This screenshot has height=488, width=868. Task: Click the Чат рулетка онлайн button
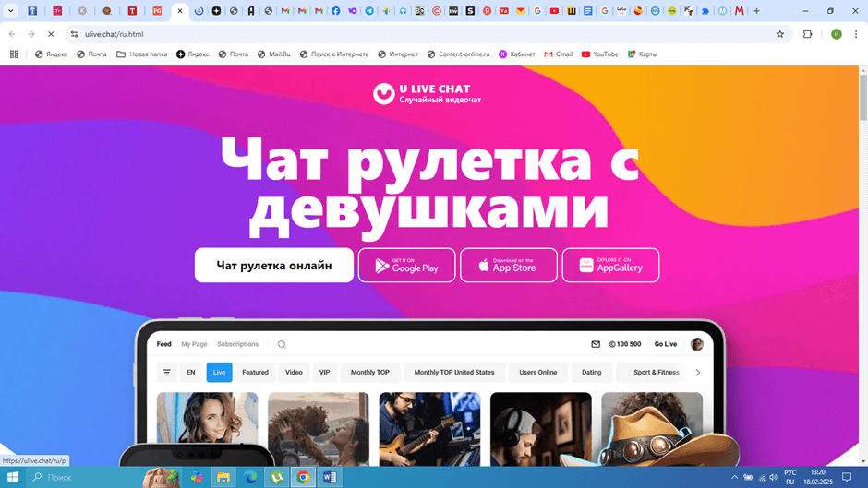[x=273, y=266]
